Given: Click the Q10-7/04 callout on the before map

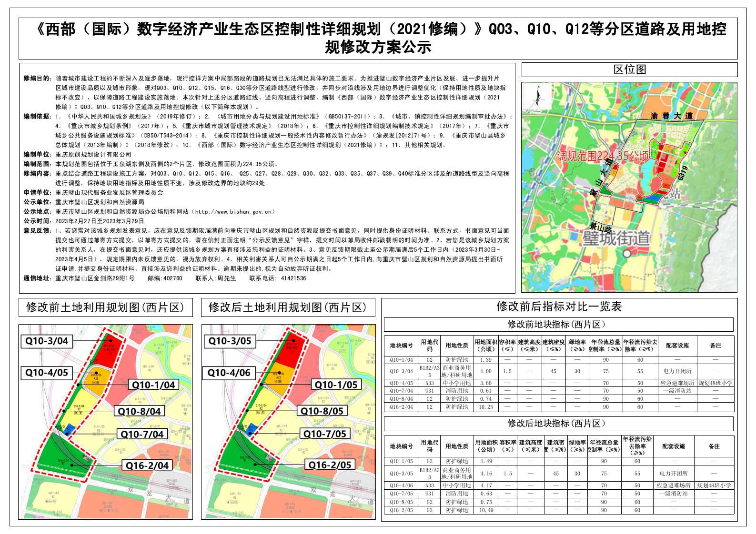Looking at the screenshot, I should [142, 434].
